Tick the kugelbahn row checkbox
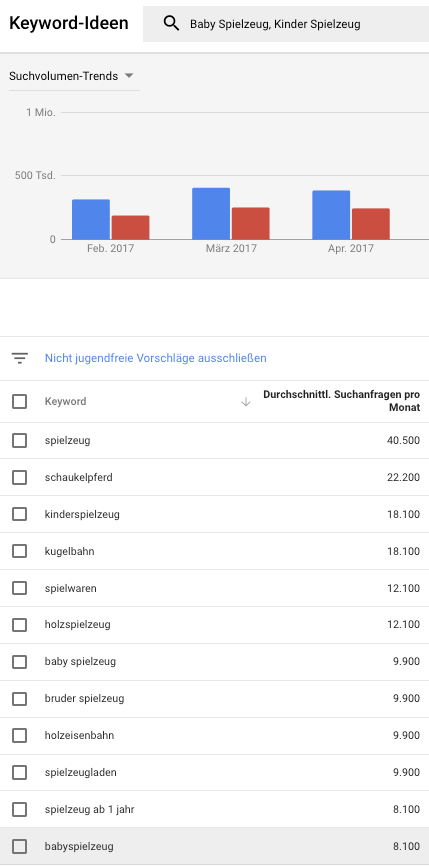429x866 pixels. point(19,551)
